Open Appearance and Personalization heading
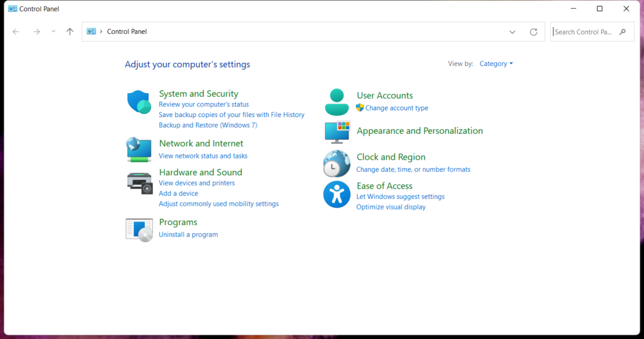This screenshot has width=644, height=339. tap(419, 131)
